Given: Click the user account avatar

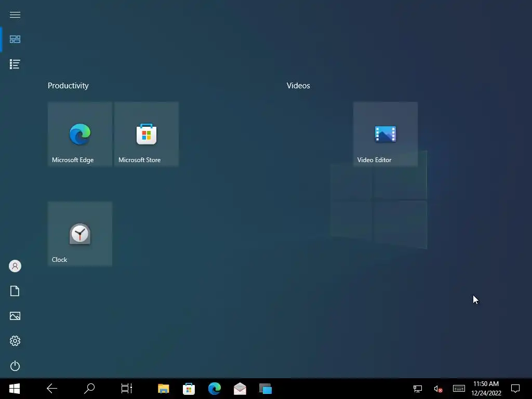Looking at the screenshot, I should (15, 266).
